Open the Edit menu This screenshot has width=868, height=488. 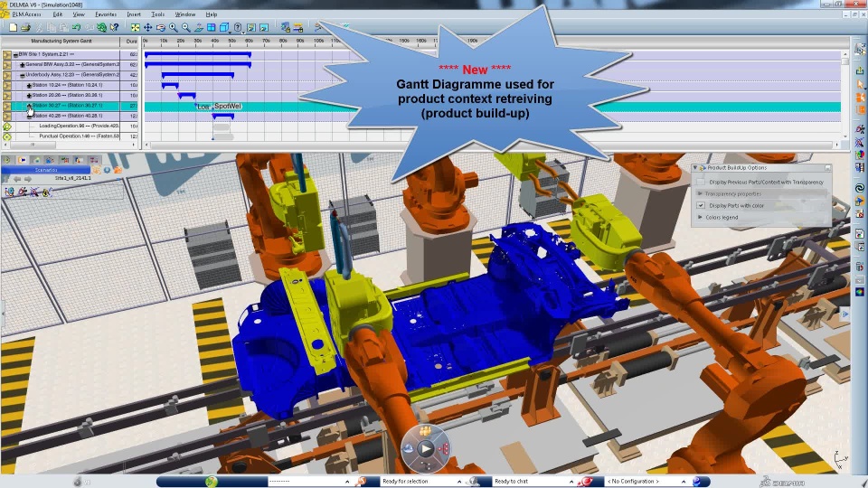pyautogui.click(x=58, y=14)
